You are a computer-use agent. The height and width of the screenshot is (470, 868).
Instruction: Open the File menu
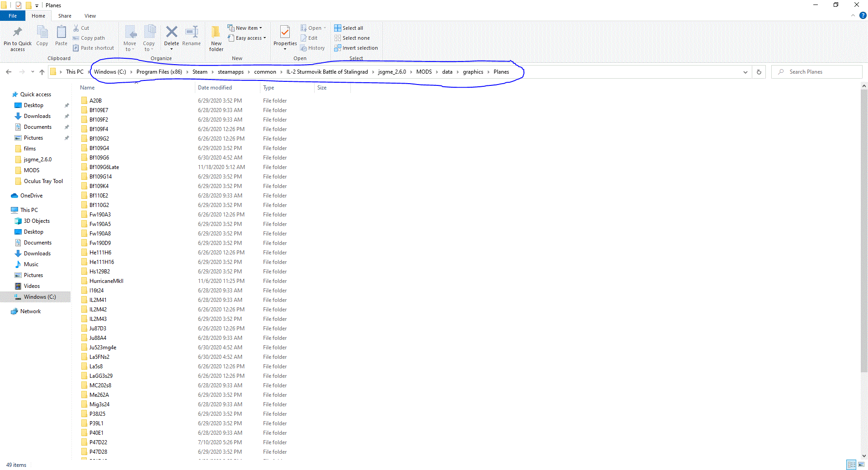point(13,16)
